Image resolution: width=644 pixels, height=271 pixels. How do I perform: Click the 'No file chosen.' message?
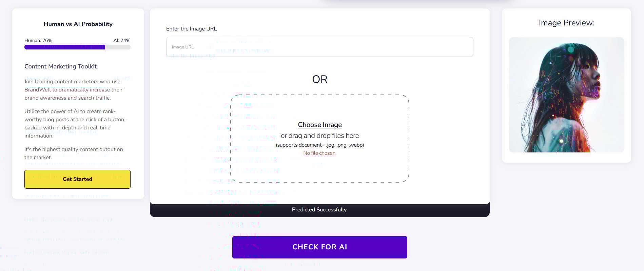[x=319, y=153]
